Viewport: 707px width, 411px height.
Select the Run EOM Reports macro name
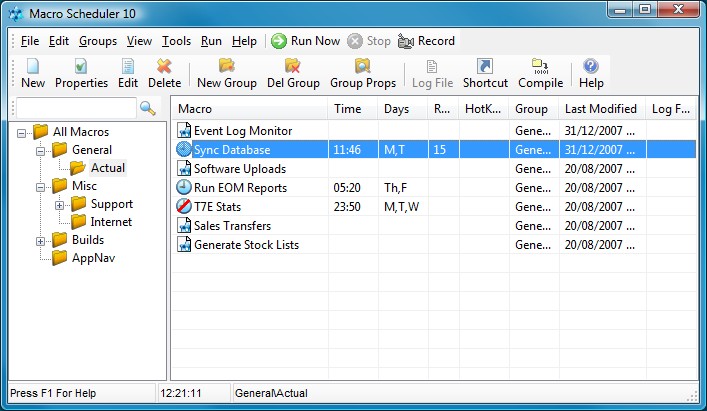click(240, 187)
